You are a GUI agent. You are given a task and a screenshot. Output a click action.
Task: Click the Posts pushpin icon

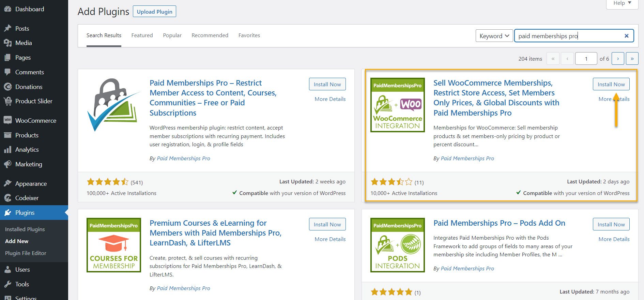click(7, 28)
